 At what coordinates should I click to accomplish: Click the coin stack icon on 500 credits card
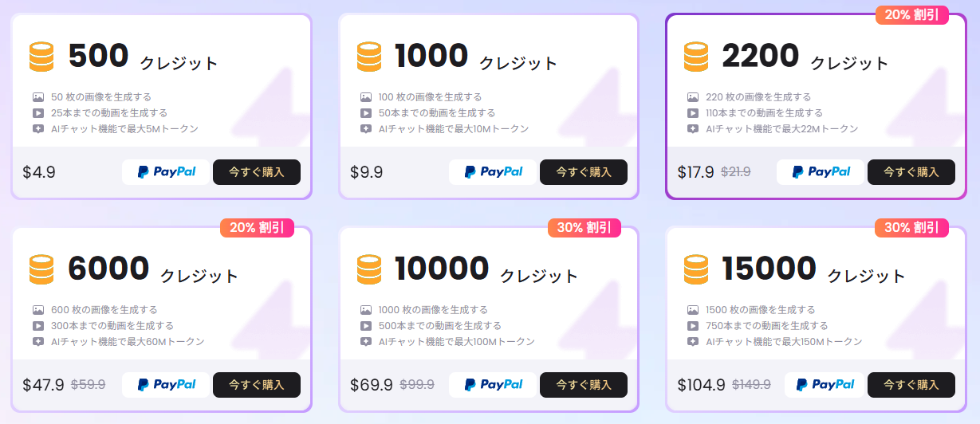tap(41, 57)
